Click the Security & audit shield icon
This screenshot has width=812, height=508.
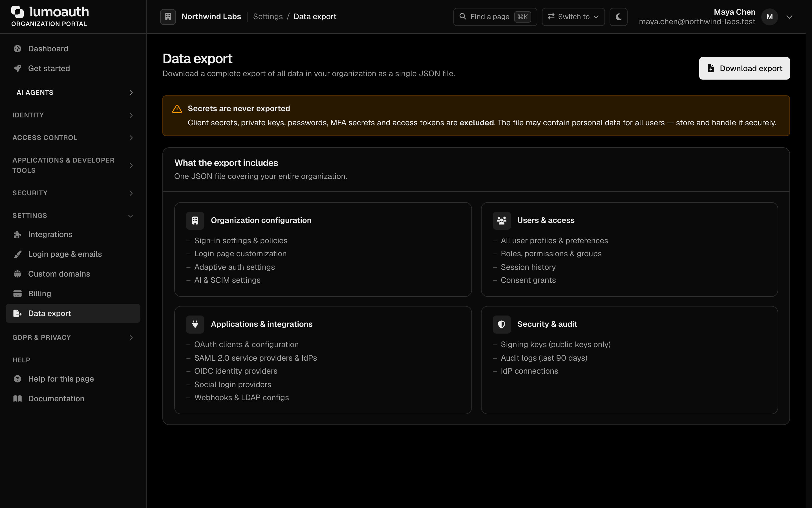502,324
